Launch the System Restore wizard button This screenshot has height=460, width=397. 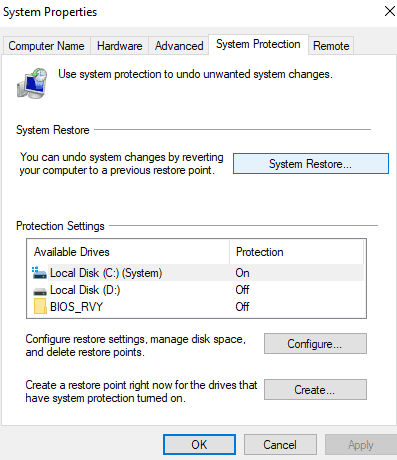tap(311, 164)
